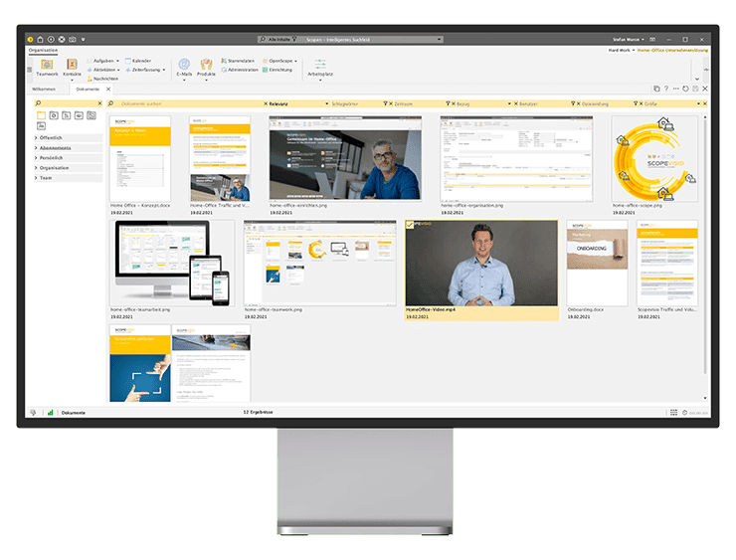Click into the Dokumente suchen field

pyautogui.click(x=188, y=103)
